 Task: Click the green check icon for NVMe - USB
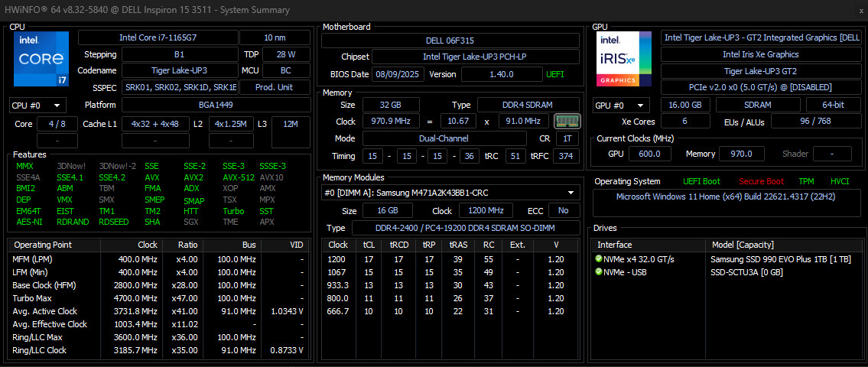598,271
